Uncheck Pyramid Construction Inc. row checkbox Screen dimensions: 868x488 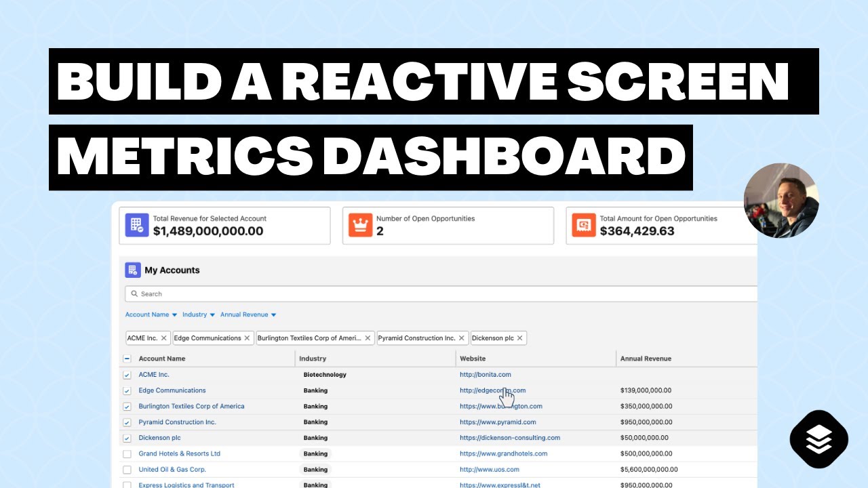click(x=127, y=422)
